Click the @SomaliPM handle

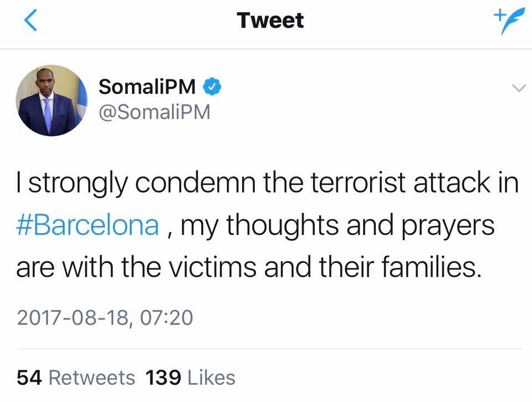tap(154, 112)
